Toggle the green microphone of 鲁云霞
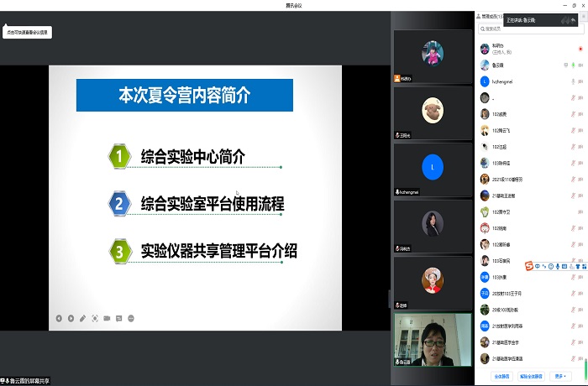The width and height of the screenshot is (588, 386). 573,65
